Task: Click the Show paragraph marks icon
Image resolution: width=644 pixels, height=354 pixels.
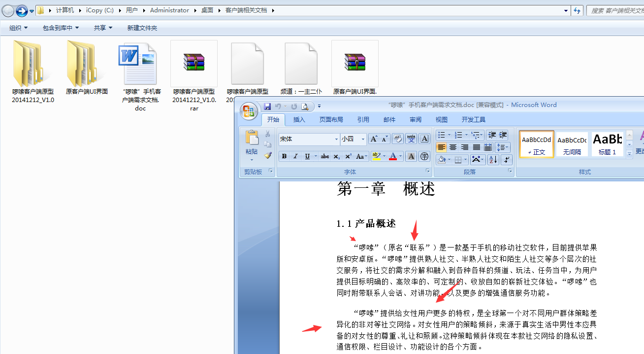Action: click(507, 159)
